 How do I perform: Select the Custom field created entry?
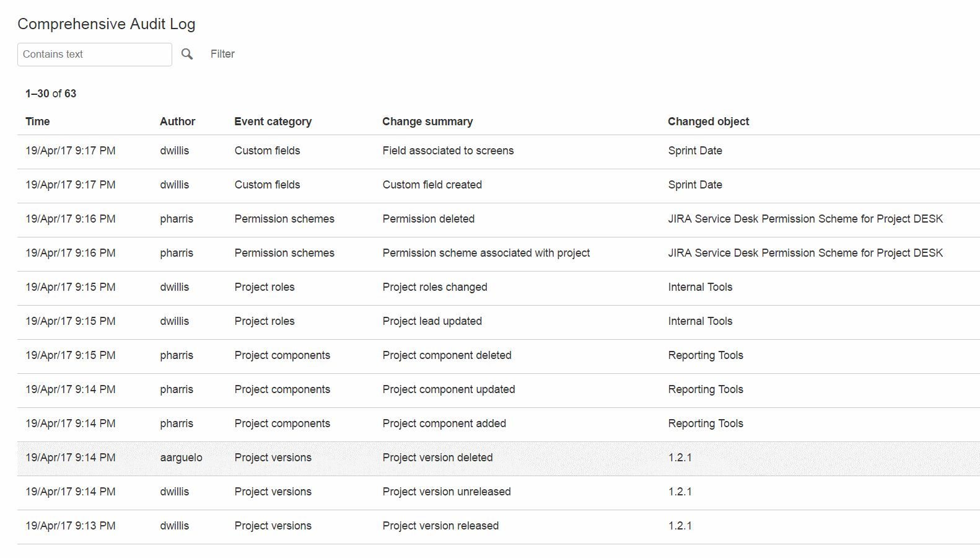[x=432, y=185]
